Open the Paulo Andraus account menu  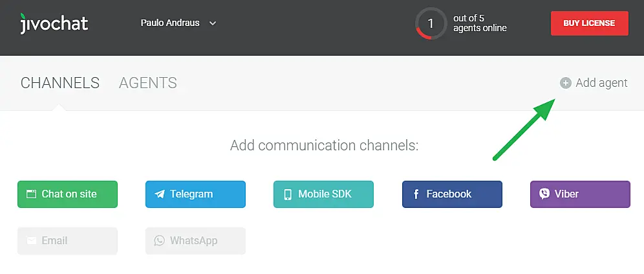click(x=170, y=23)
